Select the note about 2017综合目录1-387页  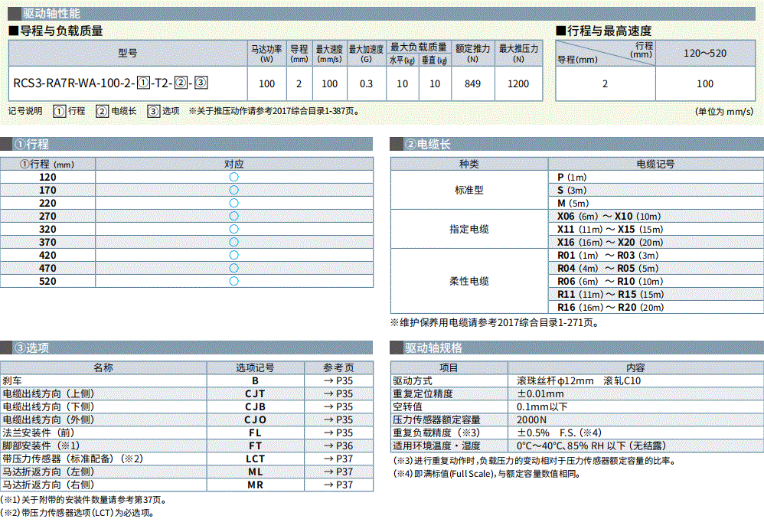274,111
